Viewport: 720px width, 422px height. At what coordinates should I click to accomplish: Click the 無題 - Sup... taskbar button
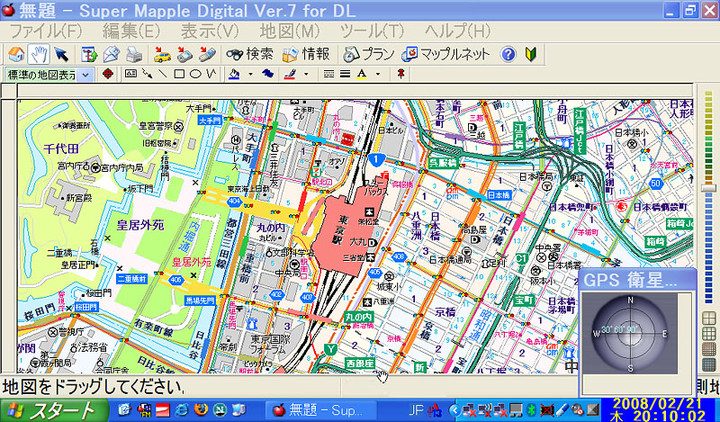point(321,410)
